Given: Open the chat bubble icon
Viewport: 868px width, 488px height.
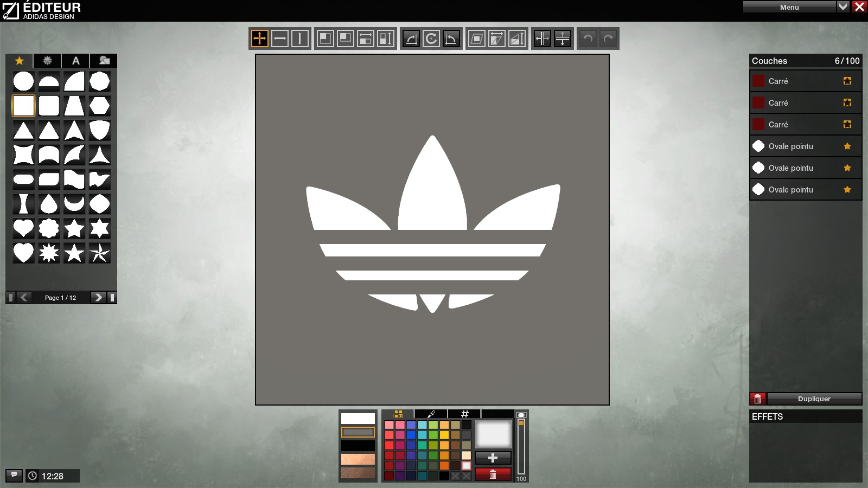Looking at the screenshot, I should tap(14, 476).
